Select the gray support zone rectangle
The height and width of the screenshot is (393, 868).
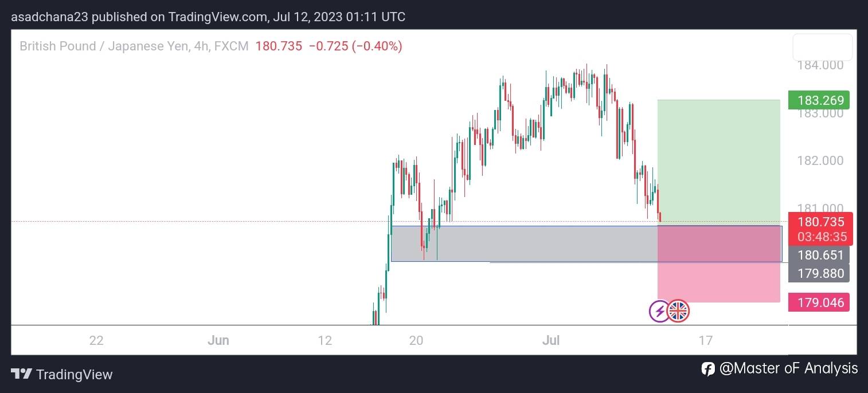coord(516,244)
